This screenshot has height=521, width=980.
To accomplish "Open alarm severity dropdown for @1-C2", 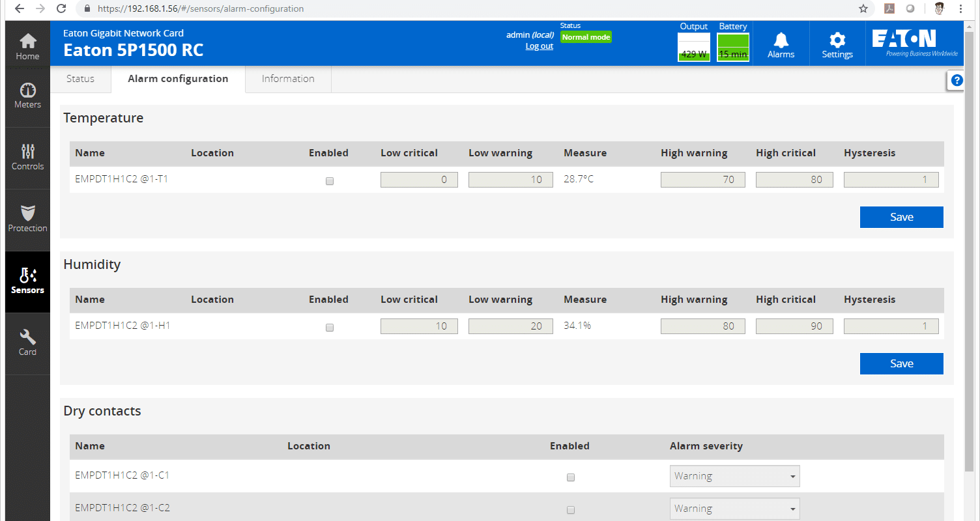I will tap(734, 509).
